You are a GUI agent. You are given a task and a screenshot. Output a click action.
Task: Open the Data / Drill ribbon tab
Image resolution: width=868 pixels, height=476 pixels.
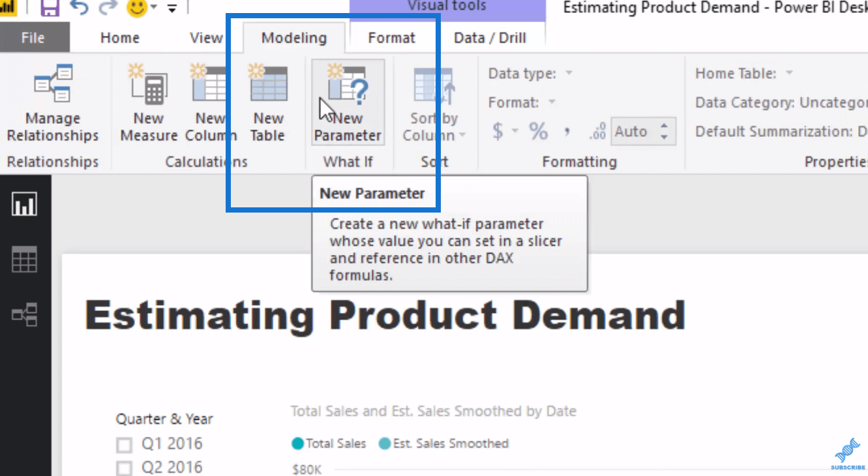[490, 38]
